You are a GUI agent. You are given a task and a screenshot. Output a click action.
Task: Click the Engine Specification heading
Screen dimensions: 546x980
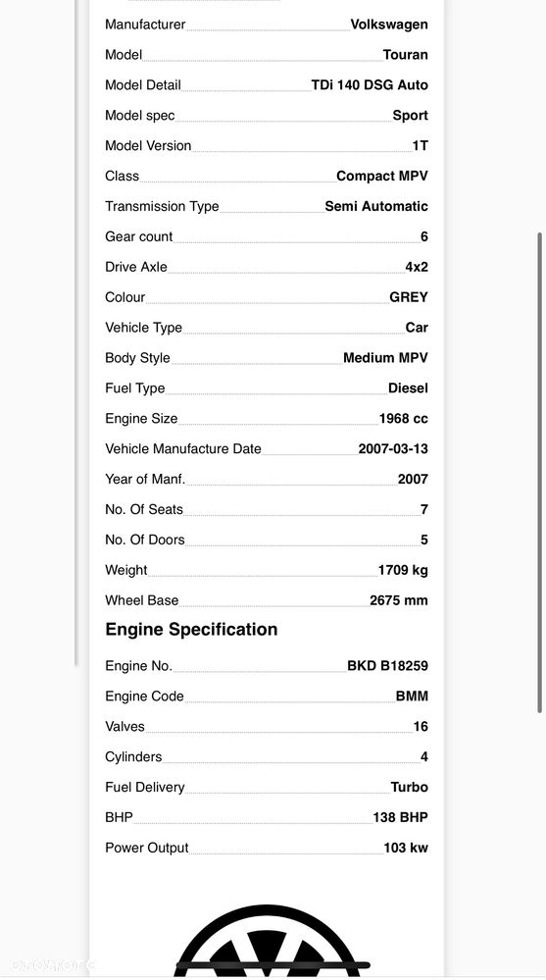pyautogui.click(x=191, y=630)
